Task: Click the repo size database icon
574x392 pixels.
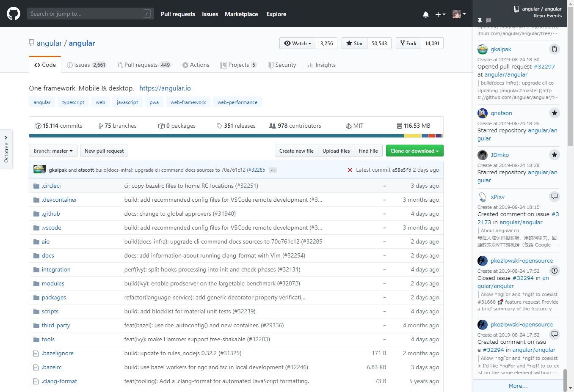Action: (x=400, y=126)
